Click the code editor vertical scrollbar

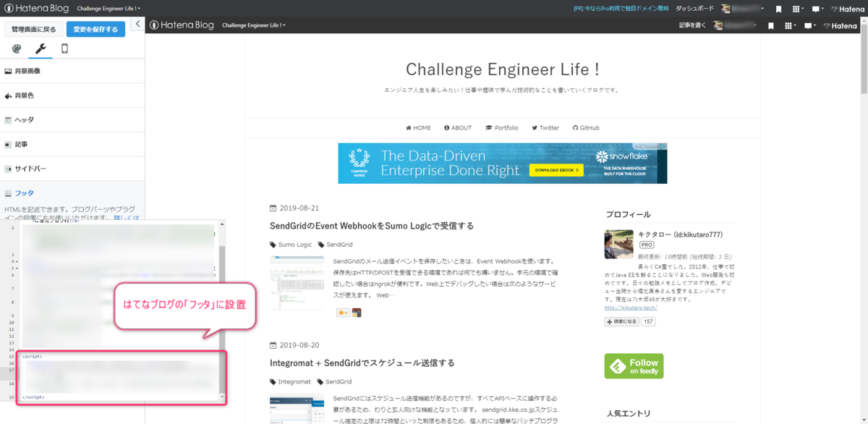coord(222,311)
